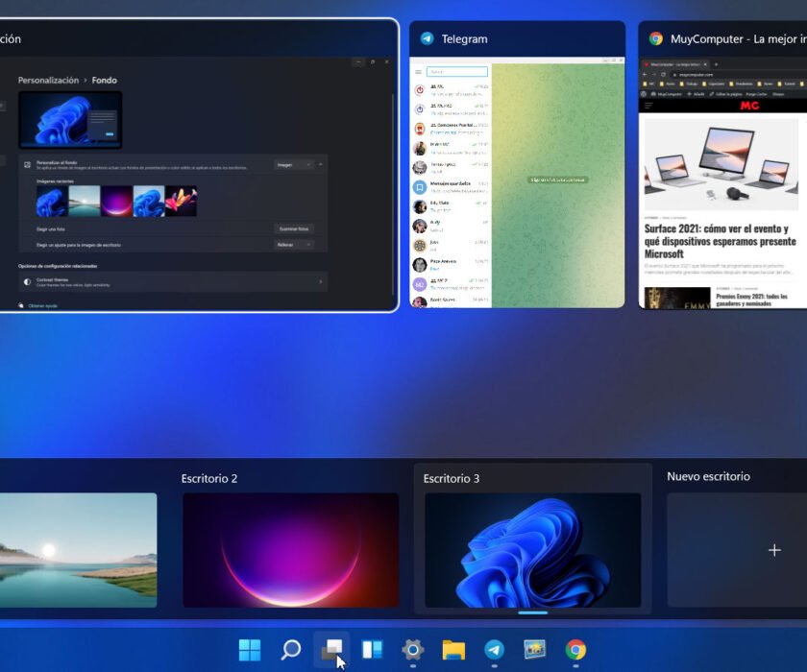Launch File Explorer from the taskbar

pos(453,650)
